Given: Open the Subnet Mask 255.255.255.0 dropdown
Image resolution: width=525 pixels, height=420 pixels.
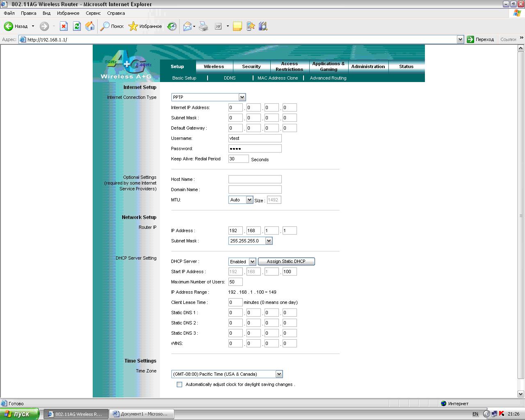Looking at the screenshot, I should pos(250,241).
